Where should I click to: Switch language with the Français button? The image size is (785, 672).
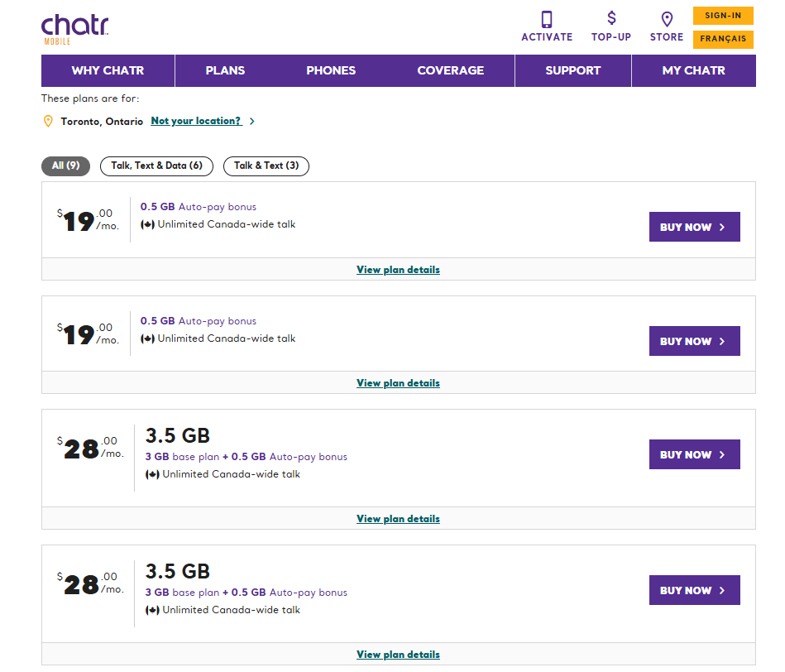tap(723, 39)
